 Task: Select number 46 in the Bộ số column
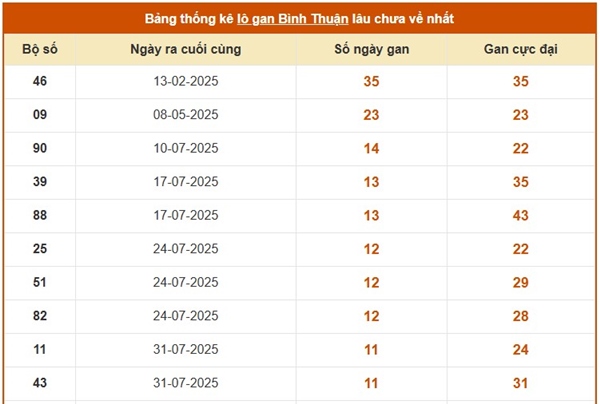(x=40, y=82)
